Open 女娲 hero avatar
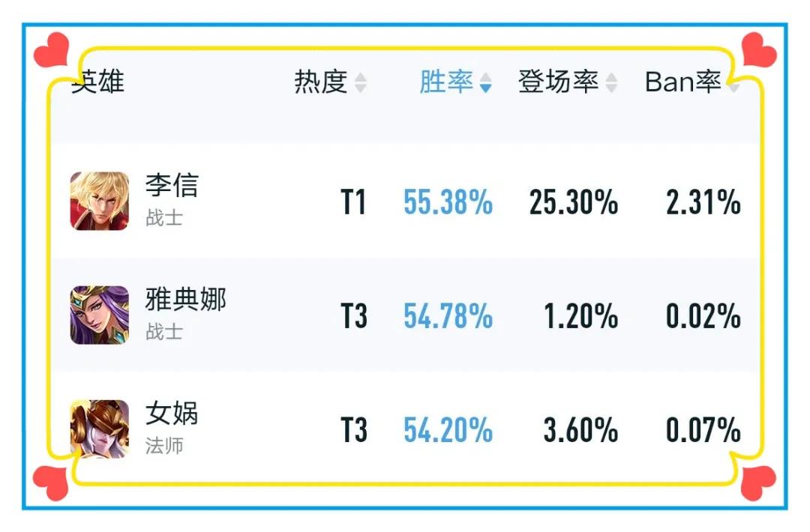 coord(100,429)
